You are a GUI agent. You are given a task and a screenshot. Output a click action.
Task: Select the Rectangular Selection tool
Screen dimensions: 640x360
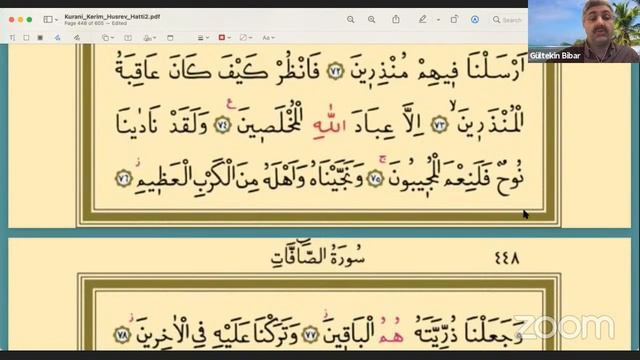pyautogui.click(x=26, y=38)
